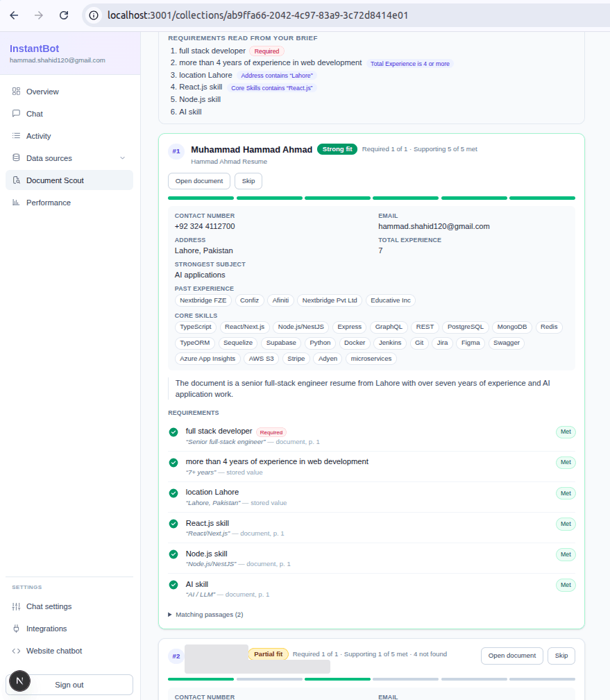This screenshot has height=700, width=610.
Task: Click the Overview grid icon in sidebar
Action: (x=17, y=92)
